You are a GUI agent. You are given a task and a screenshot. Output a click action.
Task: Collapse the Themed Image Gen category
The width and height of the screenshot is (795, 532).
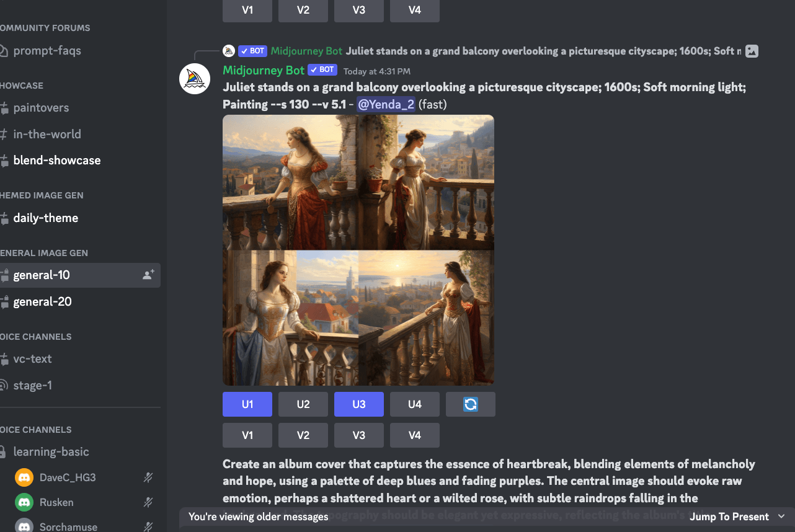(42, 195)
